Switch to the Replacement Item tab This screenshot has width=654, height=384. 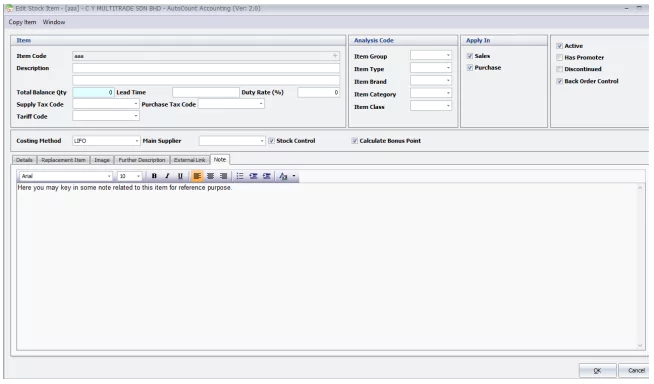click(63, 160)
